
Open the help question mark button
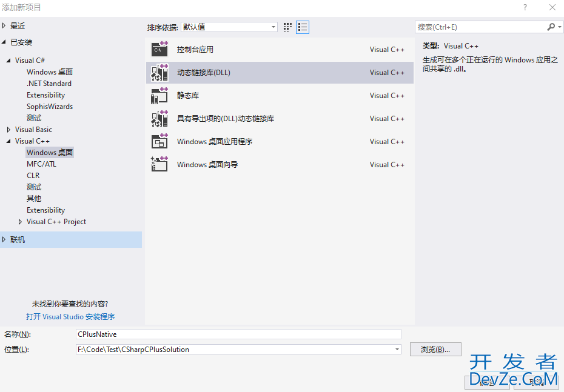525,7
